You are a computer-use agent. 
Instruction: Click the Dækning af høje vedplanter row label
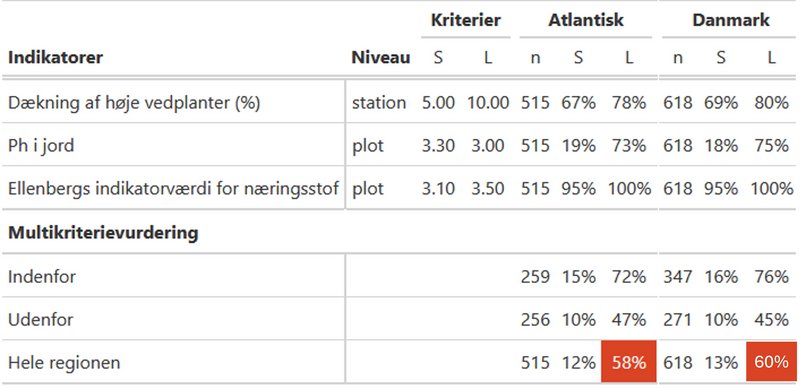(134, 103)
